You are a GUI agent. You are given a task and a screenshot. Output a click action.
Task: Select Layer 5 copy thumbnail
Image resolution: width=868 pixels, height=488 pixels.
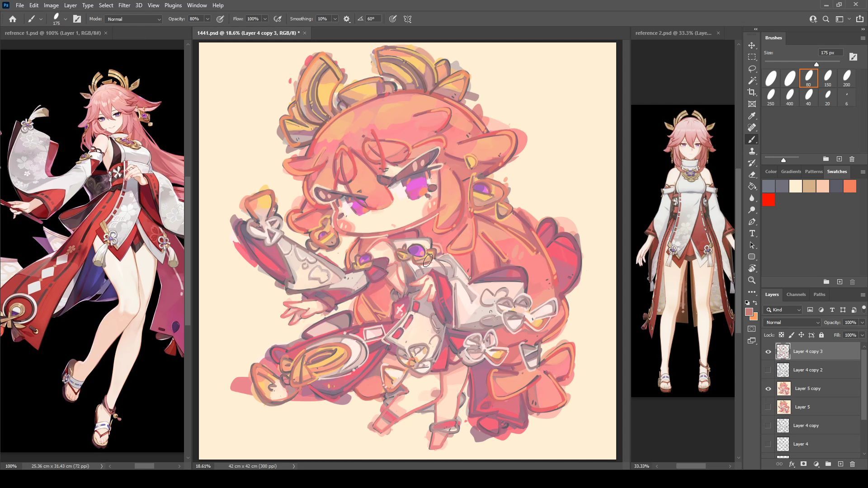click(x=783, y=389)
